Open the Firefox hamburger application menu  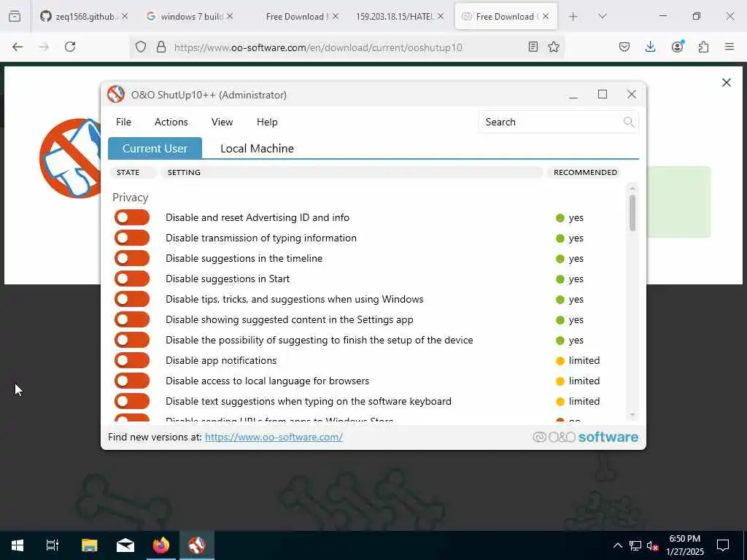pos(729,47)
